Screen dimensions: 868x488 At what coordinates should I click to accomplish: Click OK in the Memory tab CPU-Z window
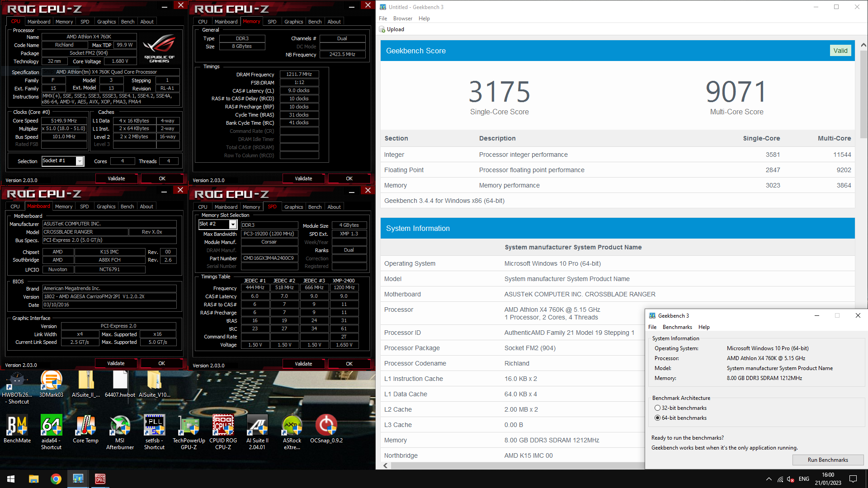point(349,179)
